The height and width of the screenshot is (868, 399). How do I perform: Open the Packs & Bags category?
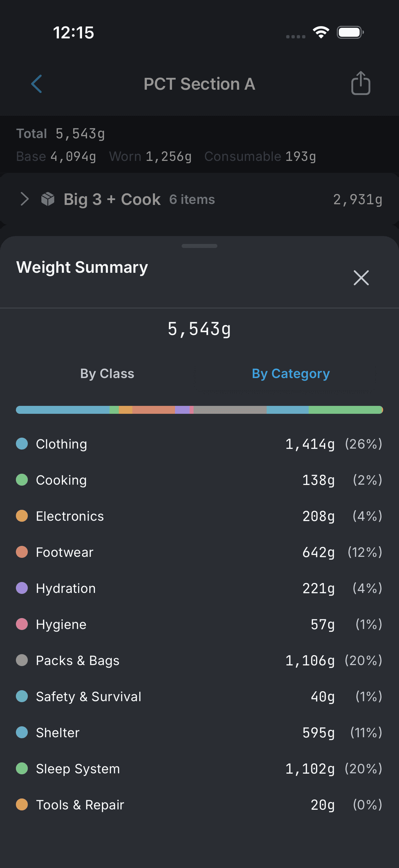199,660
